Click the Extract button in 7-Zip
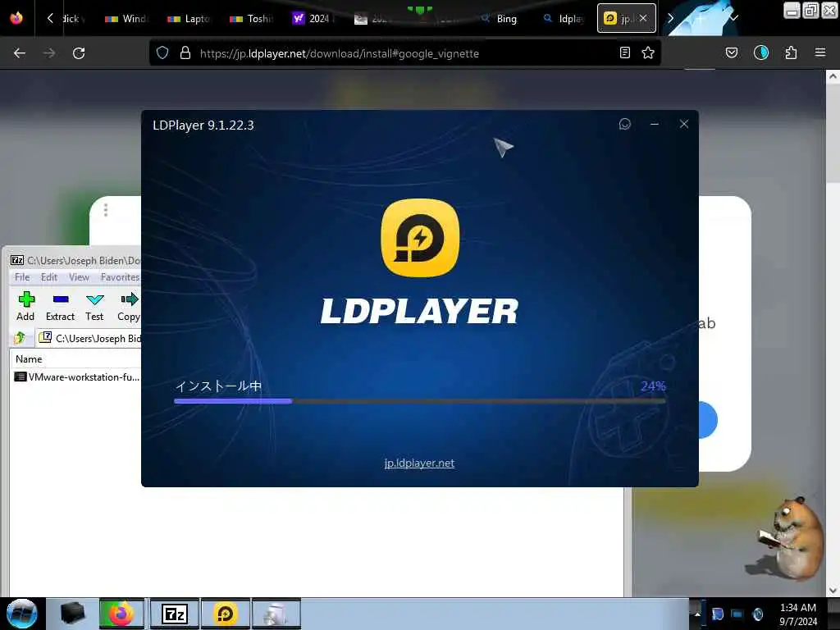 pos(60,307)
